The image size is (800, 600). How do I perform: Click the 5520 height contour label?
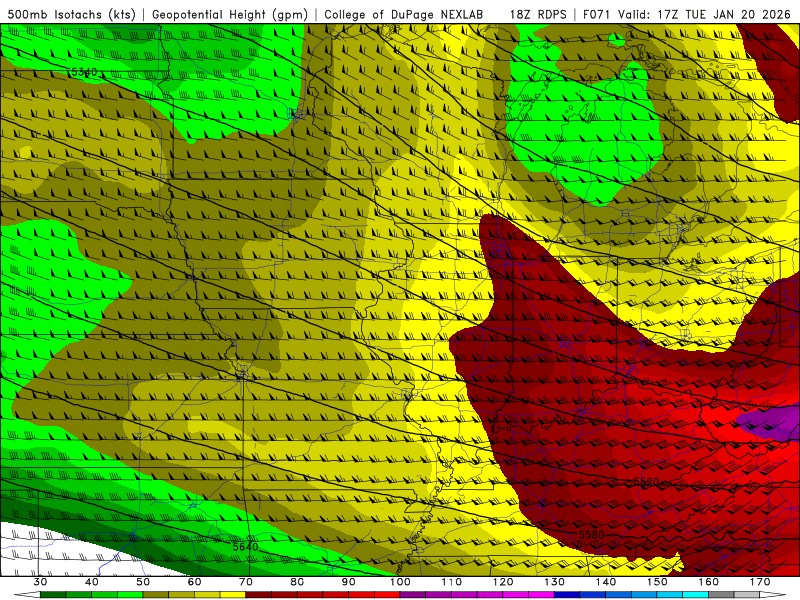pyautogui.click(x=646, y=482)
